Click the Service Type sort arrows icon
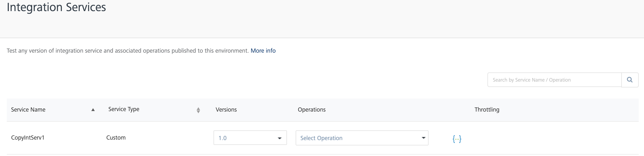This screenshot has height=156, width=644. pos(198,110)
